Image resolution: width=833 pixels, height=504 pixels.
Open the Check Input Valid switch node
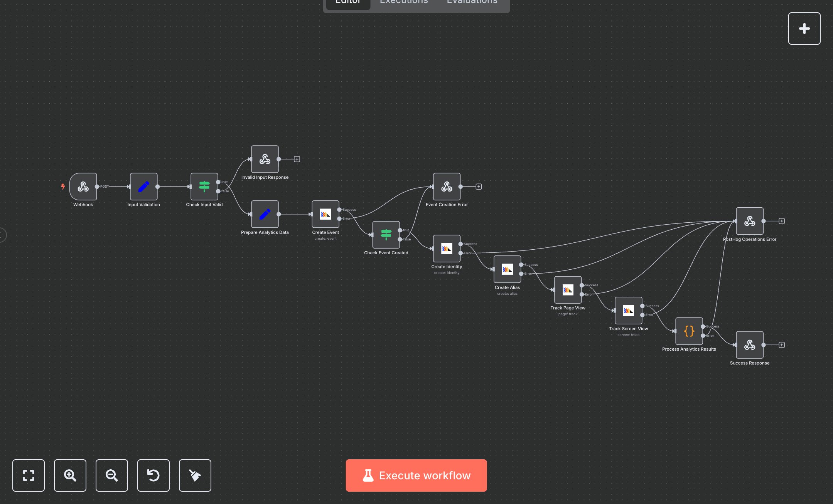pyautogui.click(x=204, y=187)
